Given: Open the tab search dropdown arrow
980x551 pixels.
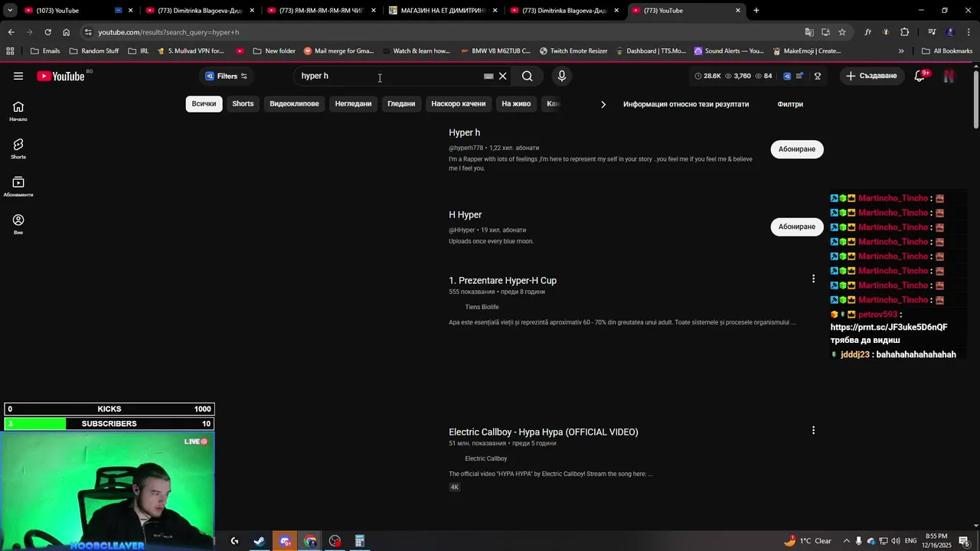Looking at the screenshot, I should point(10,11).
